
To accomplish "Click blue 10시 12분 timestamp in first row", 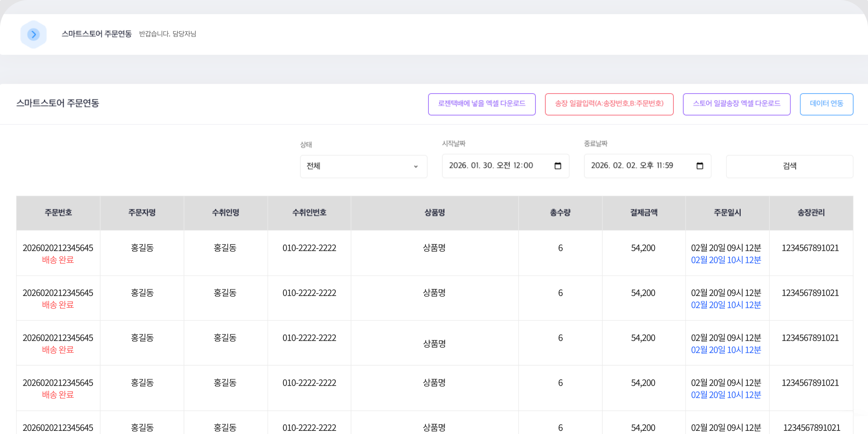I will [x=726, y=260].
